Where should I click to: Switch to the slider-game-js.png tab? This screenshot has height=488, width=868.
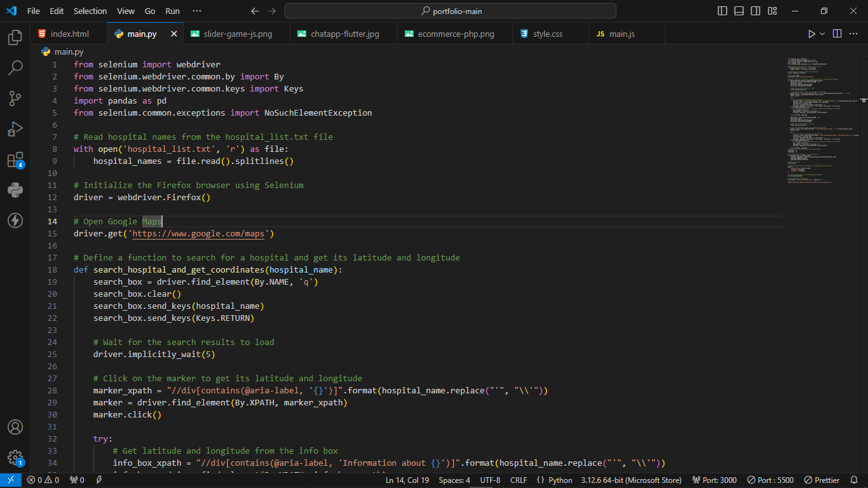[237, 34]
